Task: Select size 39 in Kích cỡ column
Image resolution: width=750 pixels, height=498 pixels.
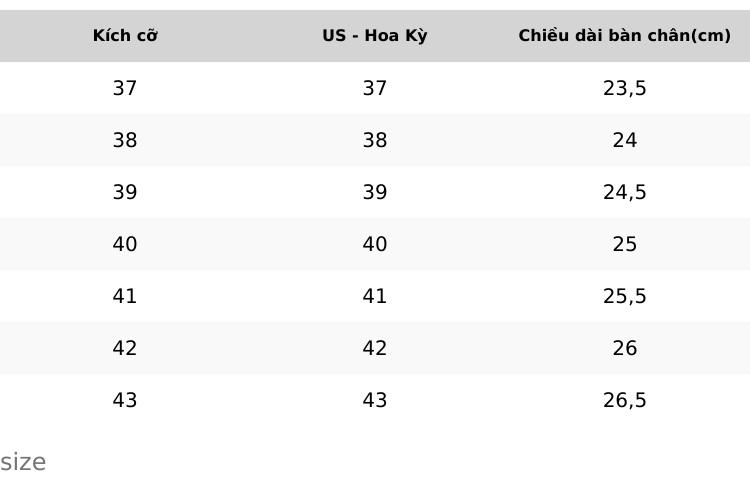Action: tap(125, 192)
